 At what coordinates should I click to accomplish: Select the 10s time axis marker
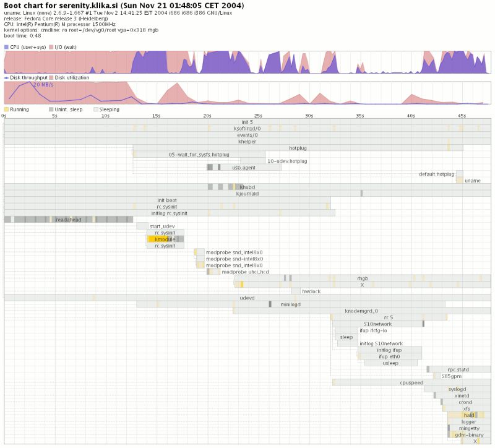[x=105, y=116]
